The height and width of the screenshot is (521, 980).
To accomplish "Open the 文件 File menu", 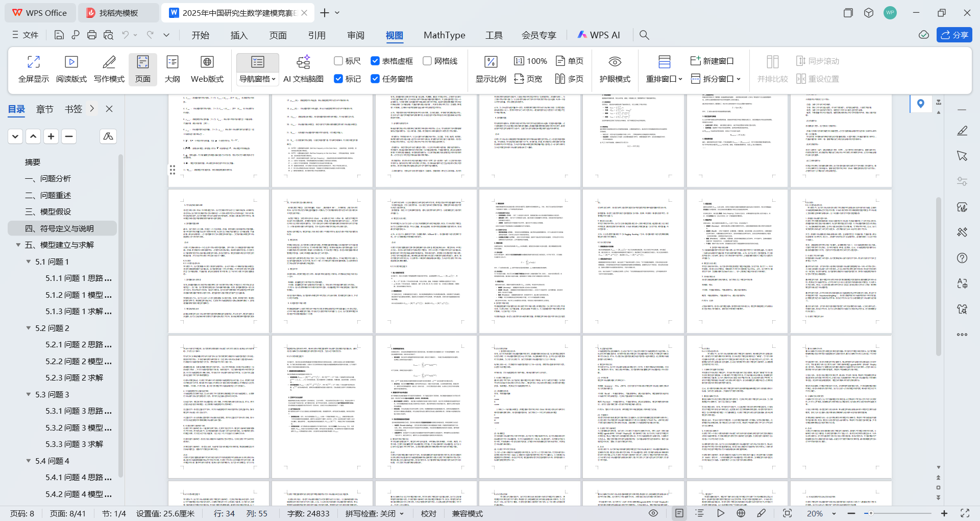I will [26, 35].
